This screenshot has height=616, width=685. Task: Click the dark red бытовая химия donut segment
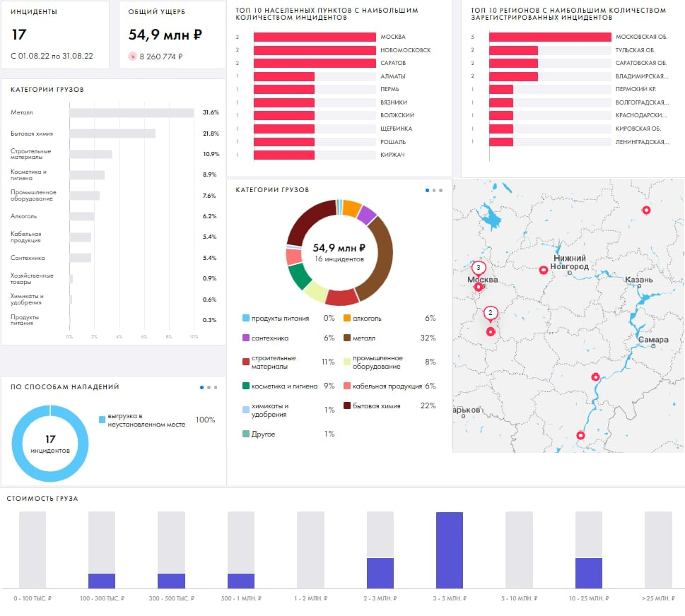pos(306,220)
